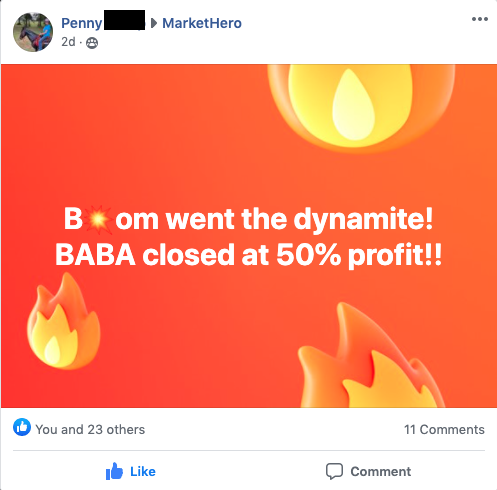Click the Comment button label
Screen dimensions: 497x490
381,471
